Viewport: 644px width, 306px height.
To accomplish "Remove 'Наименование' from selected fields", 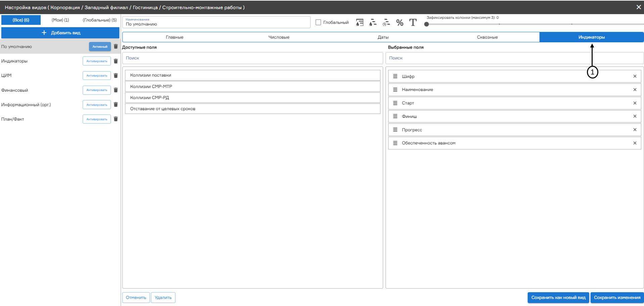I will (635, 90).
